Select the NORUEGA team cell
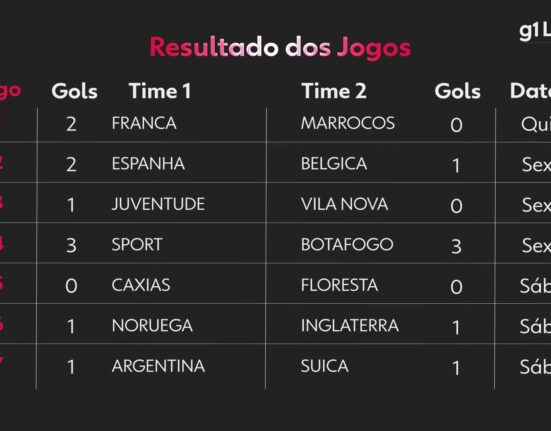 (152, 325)
